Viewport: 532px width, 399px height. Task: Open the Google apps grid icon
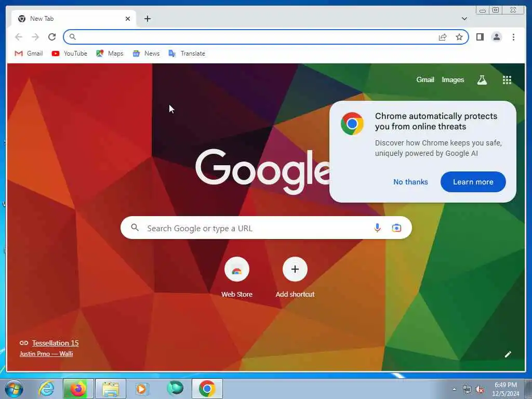pyautogui.click(x=507, y=79)
